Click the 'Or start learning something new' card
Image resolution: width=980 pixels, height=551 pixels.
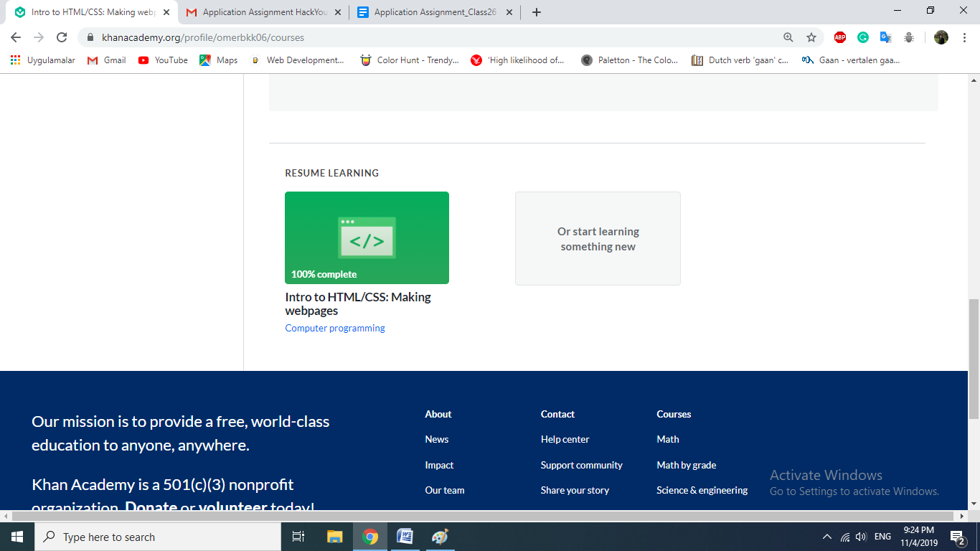point(598,238)
